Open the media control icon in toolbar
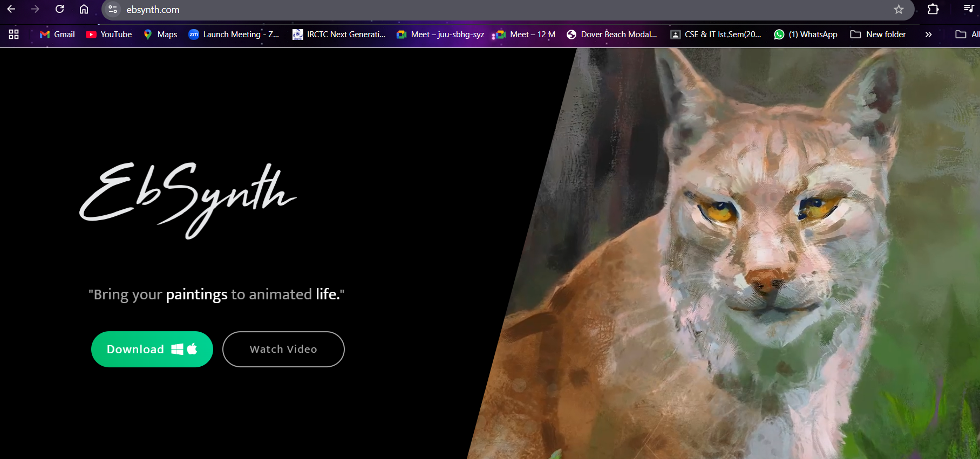This screenshot has width=980, height=459. [969, 9]
